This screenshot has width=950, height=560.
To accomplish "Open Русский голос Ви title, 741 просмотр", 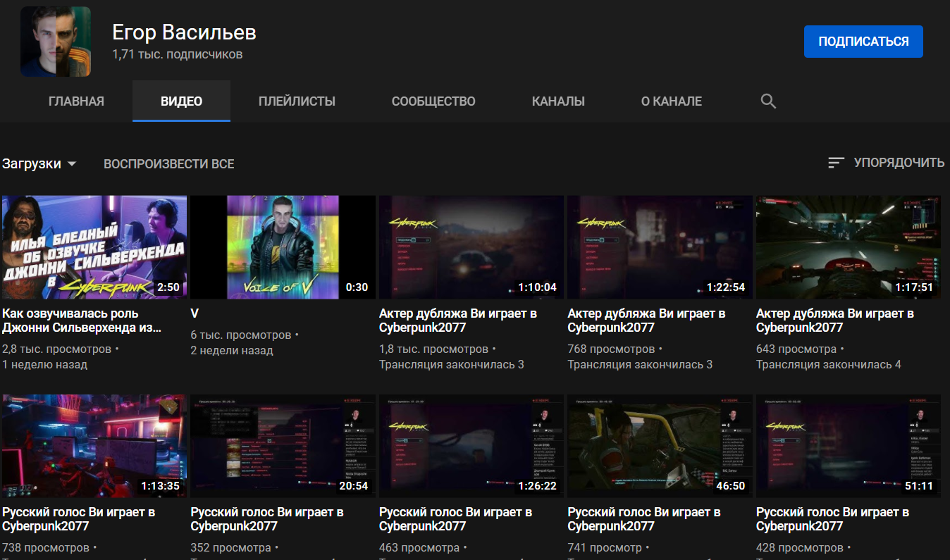I will (x=644, y=519).
